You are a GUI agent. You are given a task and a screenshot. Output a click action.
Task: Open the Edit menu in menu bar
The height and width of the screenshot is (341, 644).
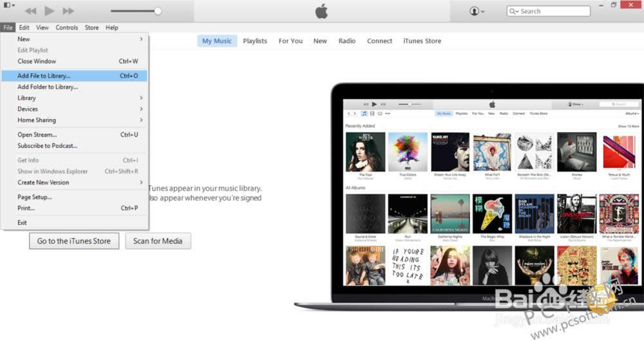click(x=24, y=28)
